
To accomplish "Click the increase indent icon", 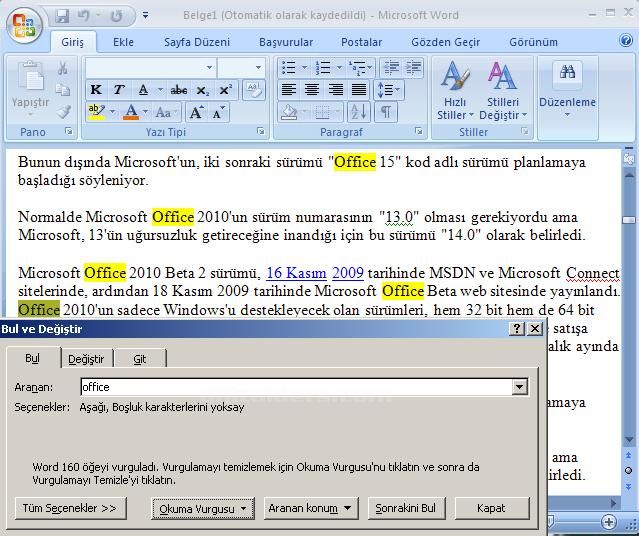I will (x=413, y=68).
